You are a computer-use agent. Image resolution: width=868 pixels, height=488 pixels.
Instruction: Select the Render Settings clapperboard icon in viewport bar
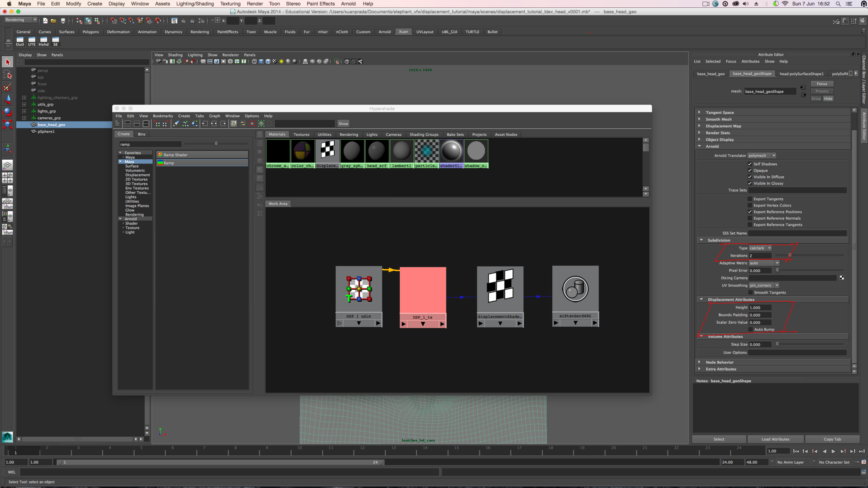point(210,61)
